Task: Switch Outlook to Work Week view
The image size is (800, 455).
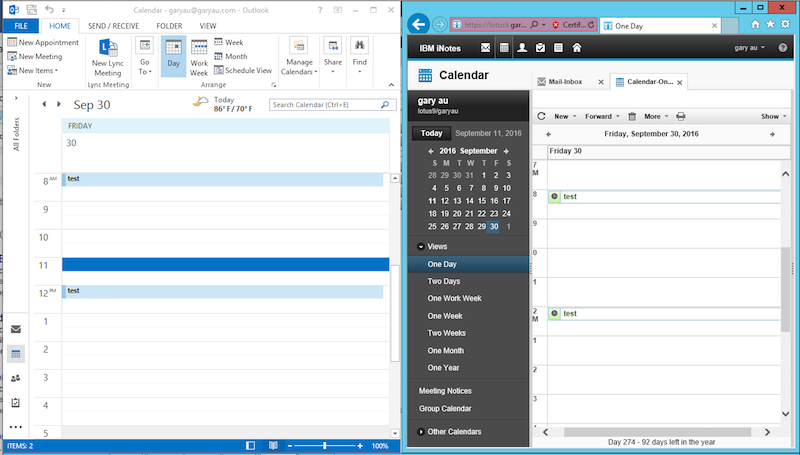Action: pos(199,57)
